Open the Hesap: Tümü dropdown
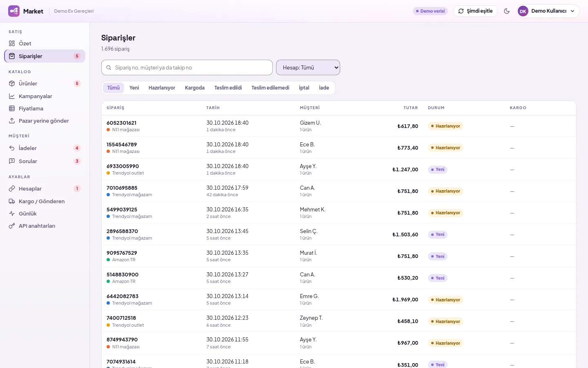The image size is (588, 368). coord(308,67)
